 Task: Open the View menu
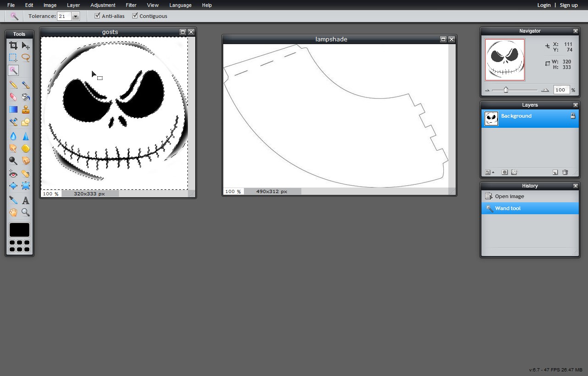[153, 5]
